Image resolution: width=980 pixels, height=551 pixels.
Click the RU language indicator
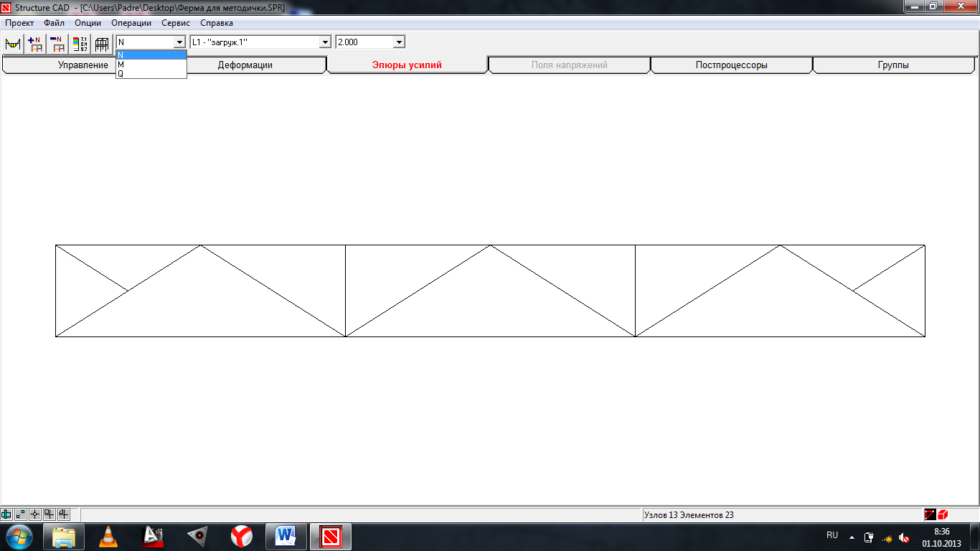pos(832,535)
